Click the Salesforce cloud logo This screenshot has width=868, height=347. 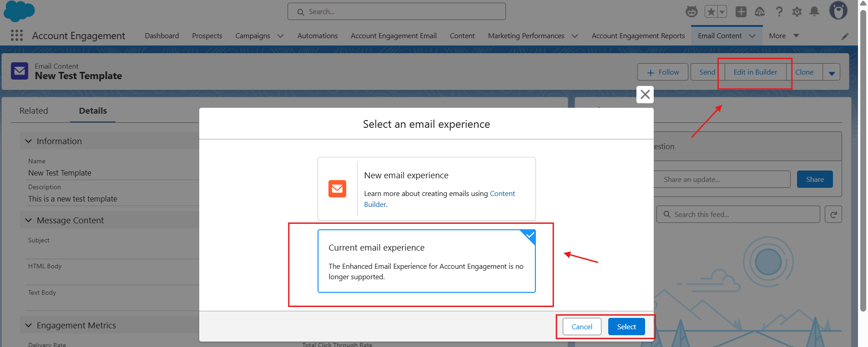[x=19, y=11]
